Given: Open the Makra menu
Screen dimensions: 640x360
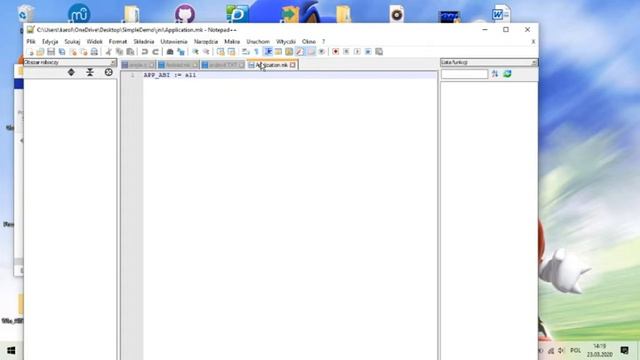Looking at the screenshot, I should pyautogui.click(x=232, y=42).
